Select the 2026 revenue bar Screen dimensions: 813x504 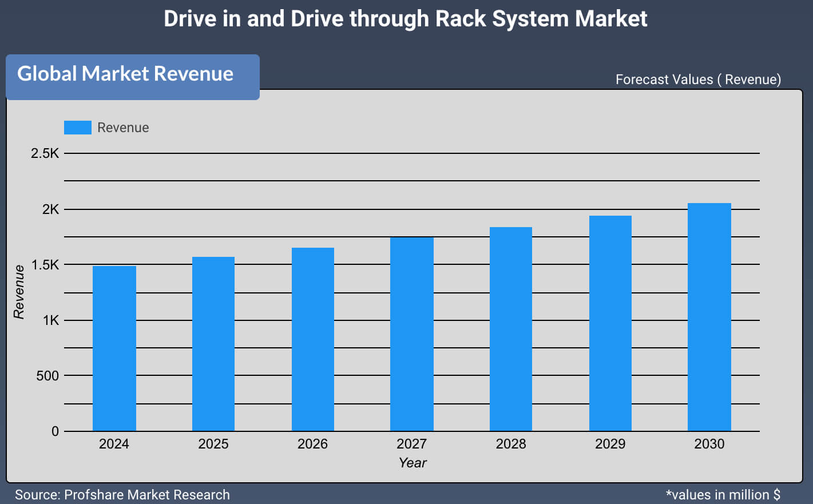(x=313, y=339)
